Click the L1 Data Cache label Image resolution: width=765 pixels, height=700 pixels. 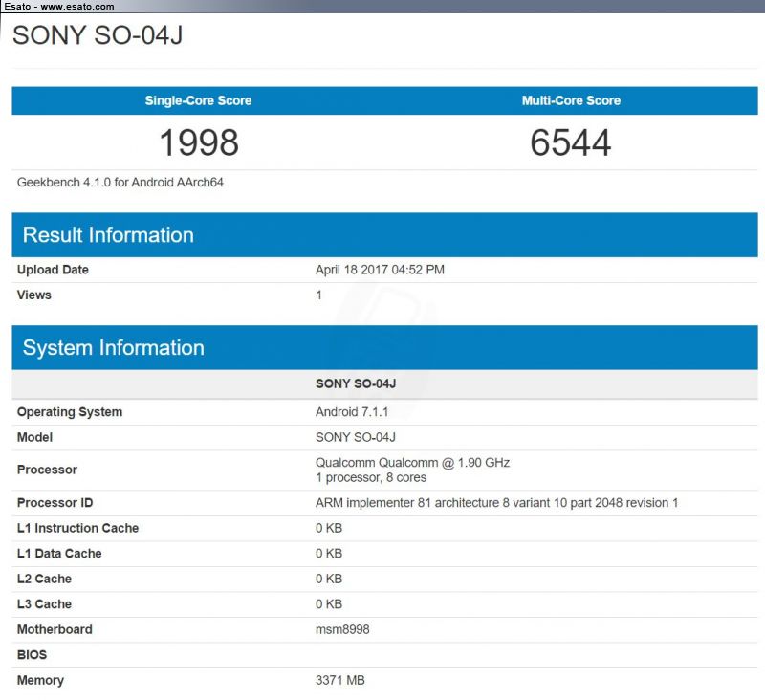pos(59,554)
